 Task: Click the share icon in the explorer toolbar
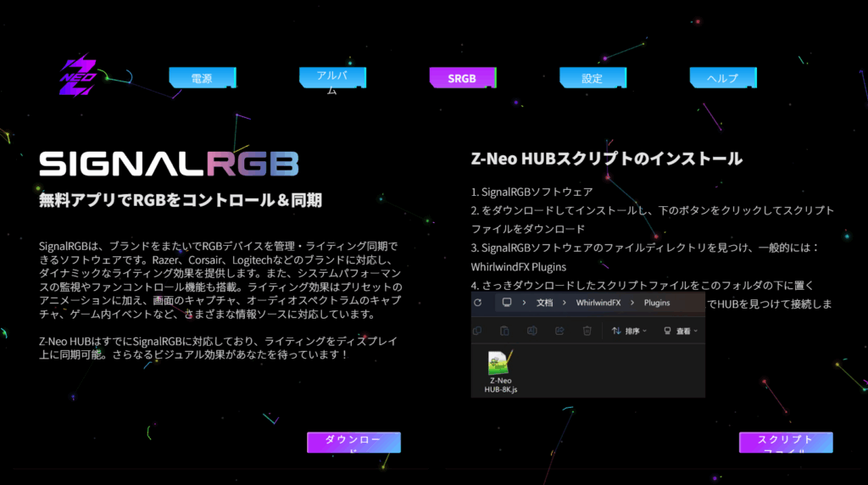click(559, 331)
